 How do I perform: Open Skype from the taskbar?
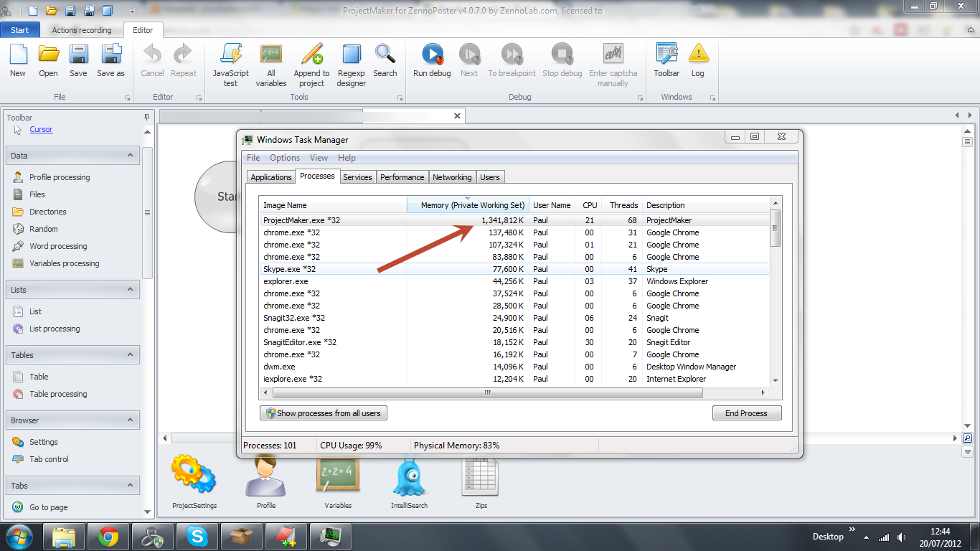pyautogui.click(x=197, y=537)
